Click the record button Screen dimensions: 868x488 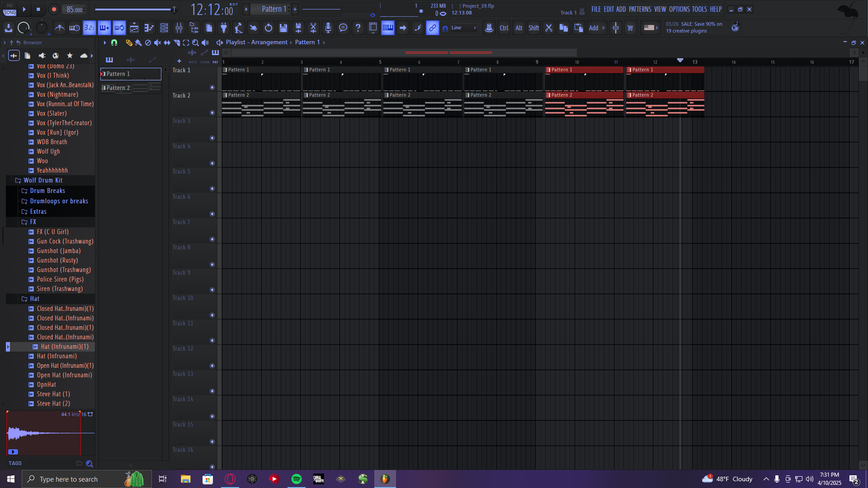point(54,9)
